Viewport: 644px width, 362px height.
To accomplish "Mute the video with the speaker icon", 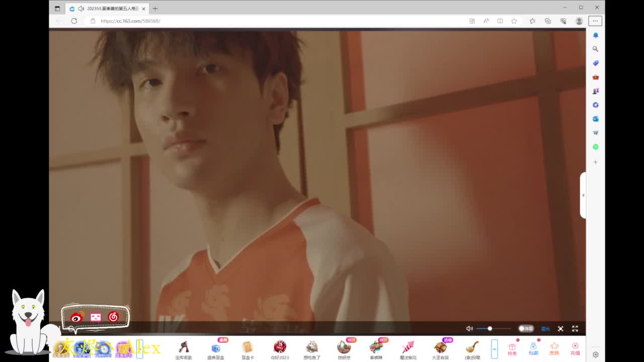I will [469, 328].
